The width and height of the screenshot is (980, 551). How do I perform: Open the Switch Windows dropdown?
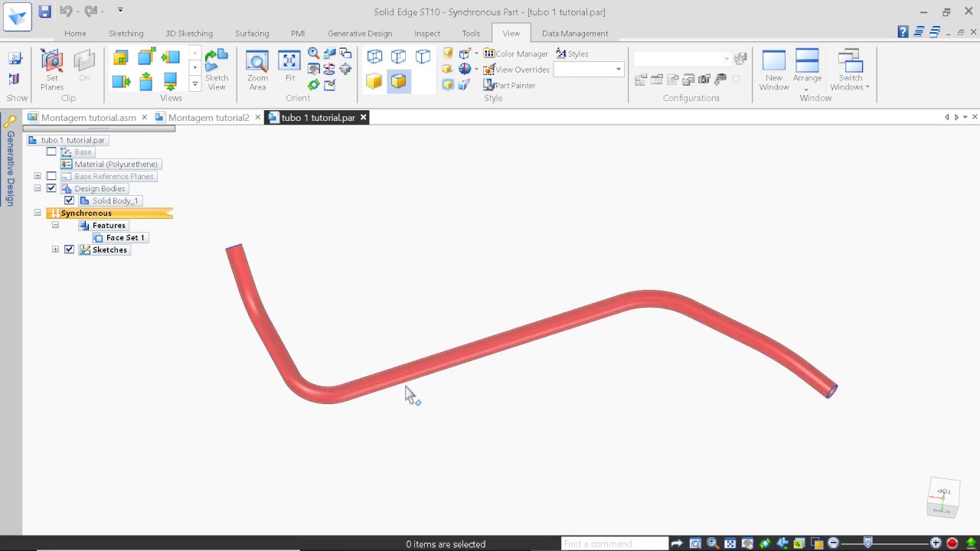851,70
